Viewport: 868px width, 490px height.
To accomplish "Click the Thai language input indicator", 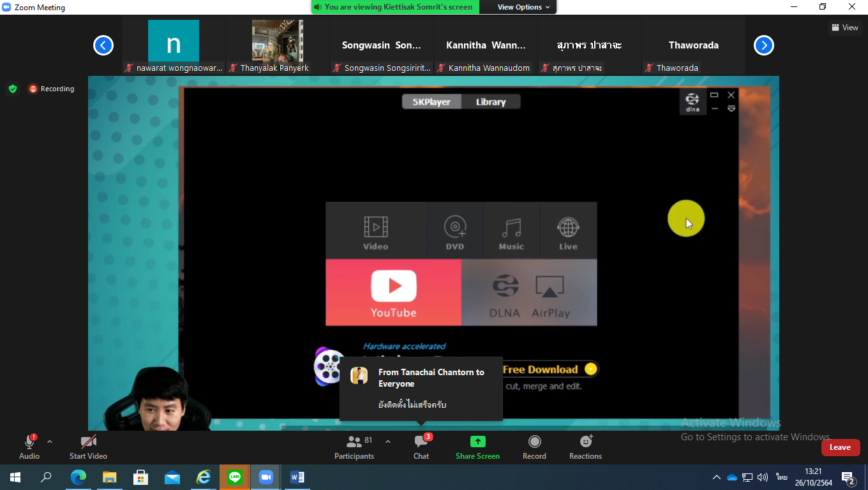I will tap(782, 477).
